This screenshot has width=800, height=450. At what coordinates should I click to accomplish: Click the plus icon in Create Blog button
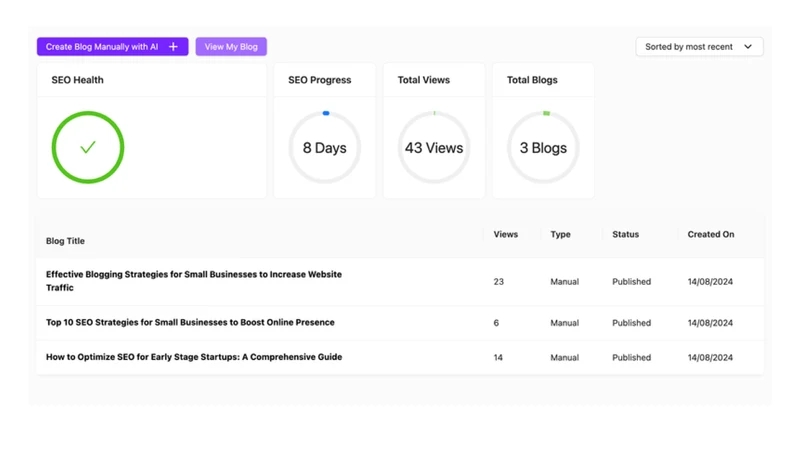coord(173,46)
